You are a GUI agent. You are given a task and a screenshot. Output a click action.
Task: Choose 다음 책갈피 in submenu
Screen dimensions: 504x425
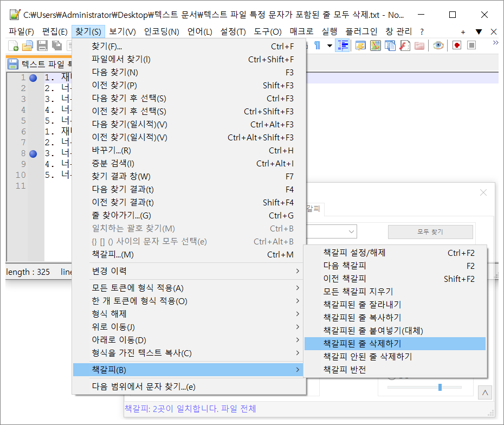click(x=395, y=266)
